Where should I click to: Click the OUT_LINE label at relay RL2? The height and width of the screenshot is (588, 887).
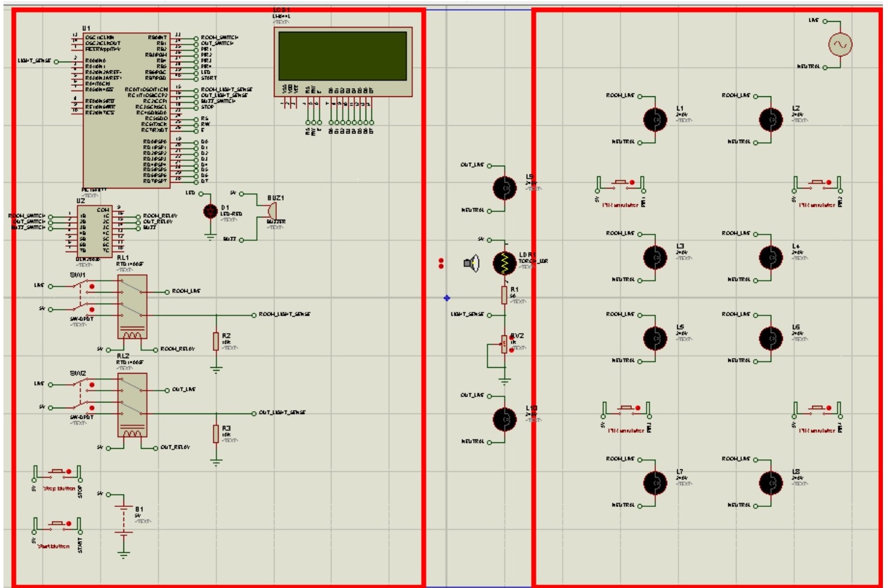coord(184,389)
